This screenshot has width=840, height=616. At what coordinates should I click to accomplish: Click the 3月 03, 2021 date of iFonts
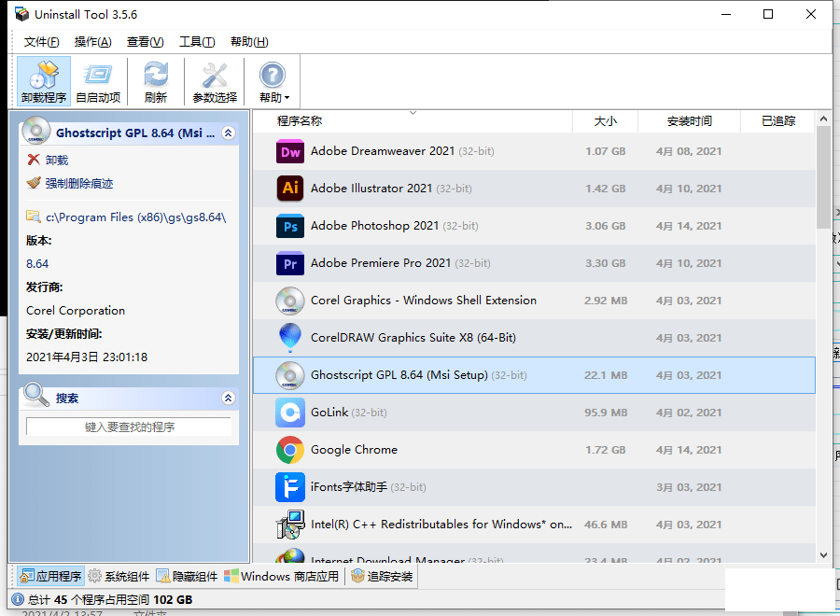pyautogui.click(x=689, y=487)
